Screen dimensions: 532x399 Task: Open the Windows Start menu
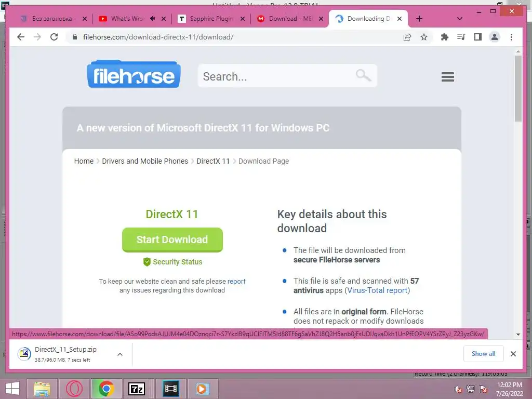[x=12, y=389]
